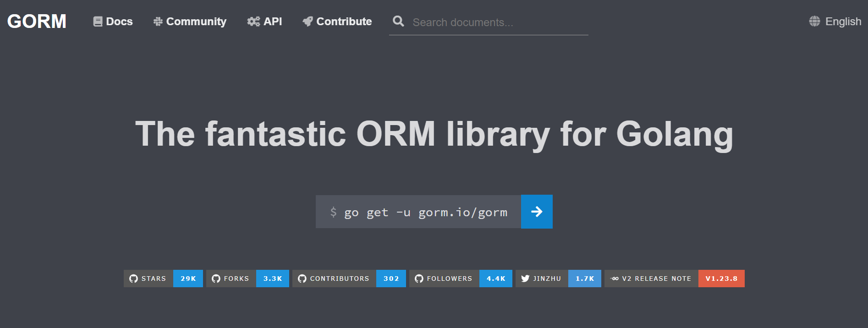Click the red v1.23.8 version label
The width and height of the screenshot is (868, 328).
pos(721,279)
